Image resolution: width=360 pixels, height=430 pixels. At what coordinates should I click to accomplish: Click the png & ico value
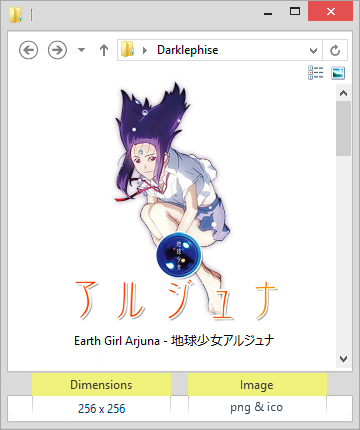coord(257,408)
